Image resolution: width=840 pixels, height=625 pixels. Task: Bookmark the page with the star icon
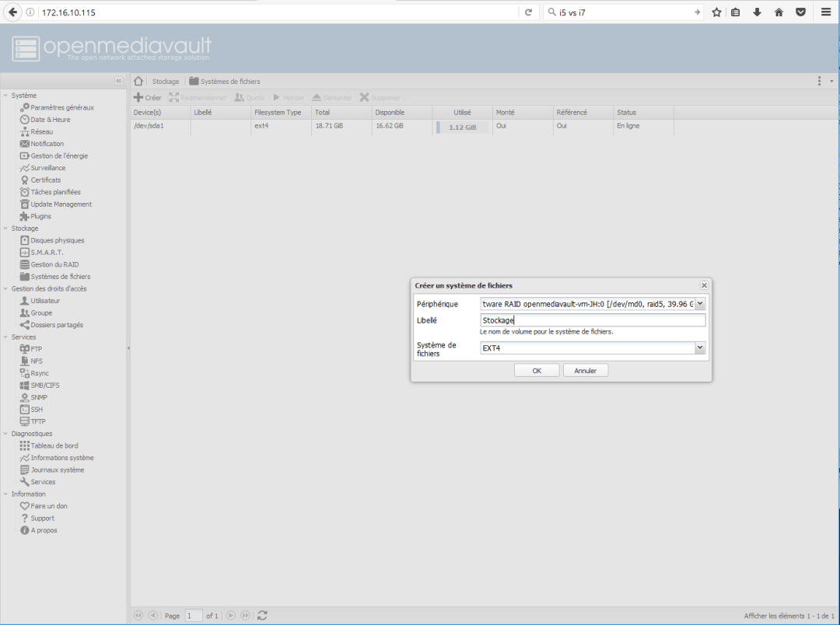click(716, 12)
